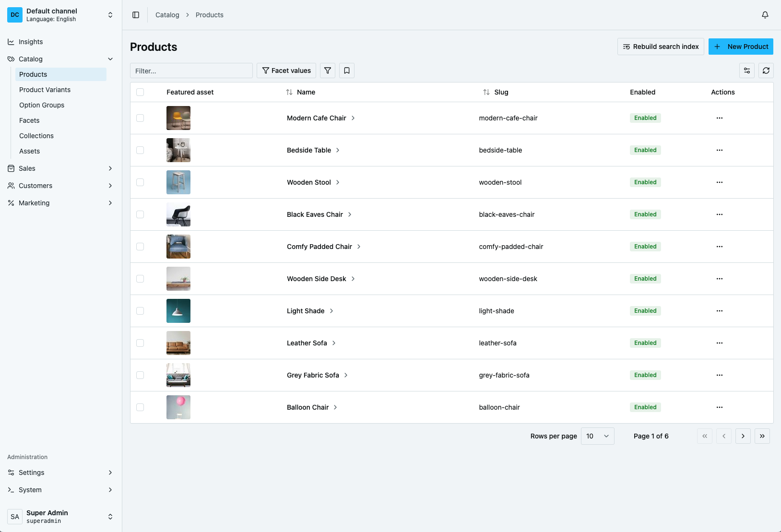Open actions menu for Wooden Stool
The width and height of the screenshot is (781, 532).
pos(719,182)
